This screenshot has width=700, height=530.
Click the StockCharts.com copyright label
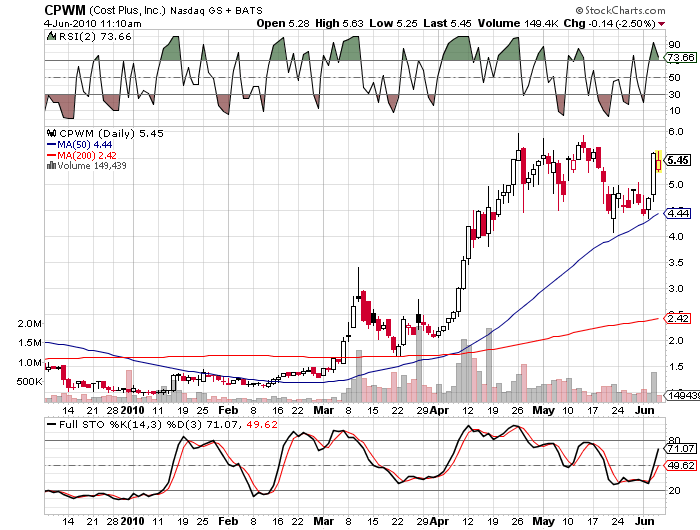click(620, 10)
